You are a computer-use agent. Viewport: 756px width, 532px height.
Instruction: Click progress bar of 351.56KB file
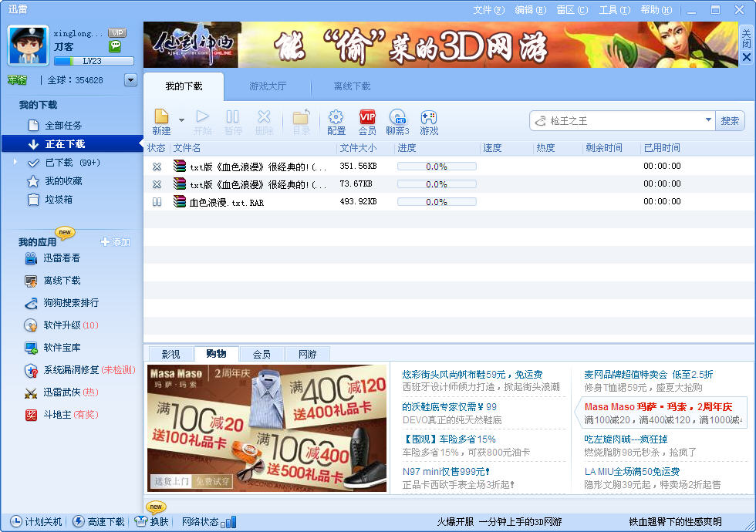pos(437,167)
